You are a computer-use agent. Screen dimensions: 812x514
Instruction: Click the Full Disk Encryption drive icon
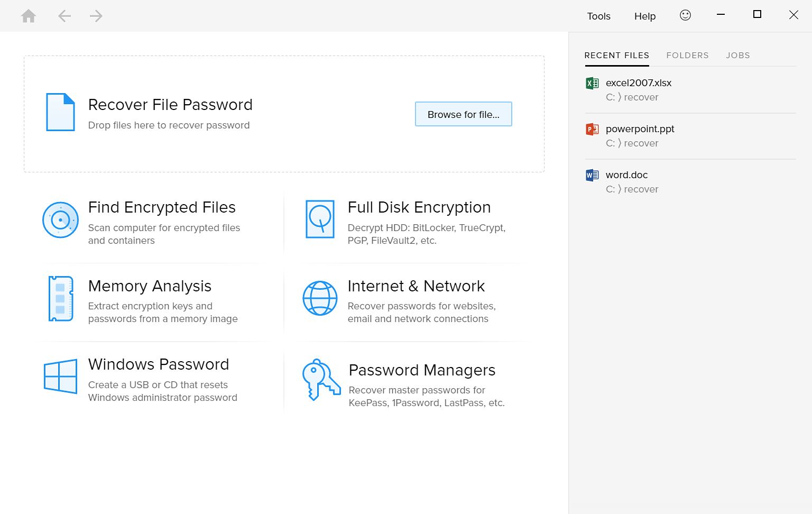click(x=320, y=219)
